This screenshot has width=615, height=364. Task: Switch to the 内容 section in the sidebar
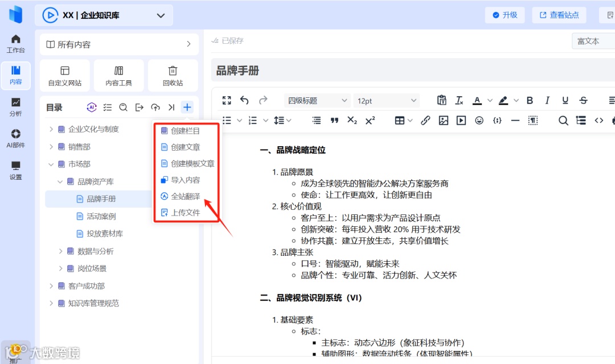coord(15,75)
